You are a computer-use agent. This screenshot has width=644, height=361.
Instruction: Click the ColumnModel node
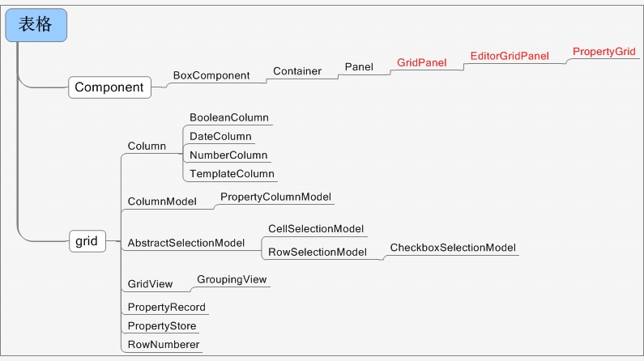(x=162, y=202)
